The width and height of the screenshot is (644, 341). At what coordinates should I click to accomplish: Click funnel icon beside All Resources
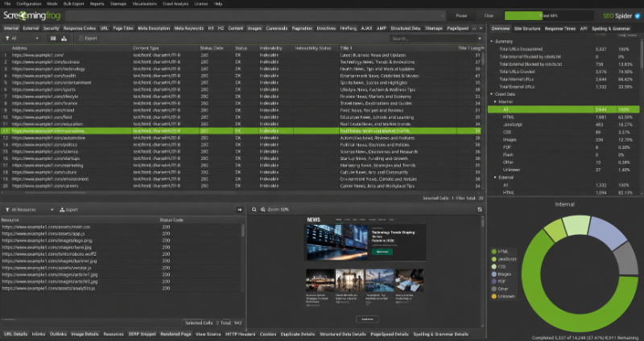[x=7, y=210]
